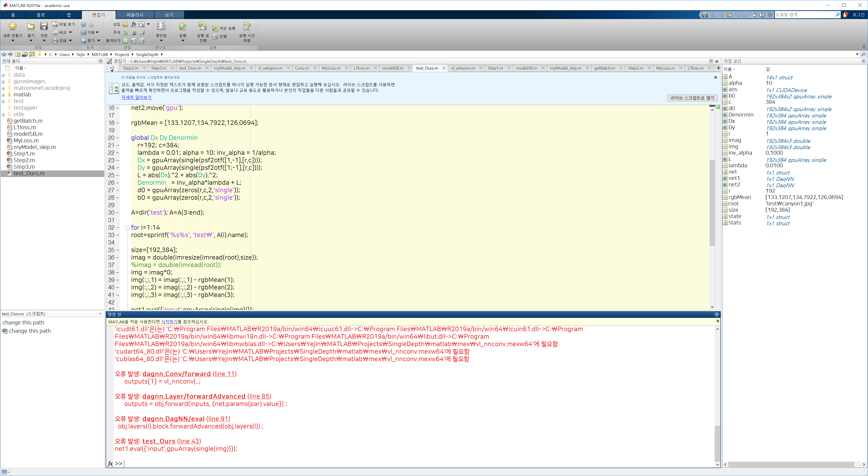The height and width of the screenshot is (476, 868).
Task: Expand the matlab folder in Current Folder
Action: point(3,95)
